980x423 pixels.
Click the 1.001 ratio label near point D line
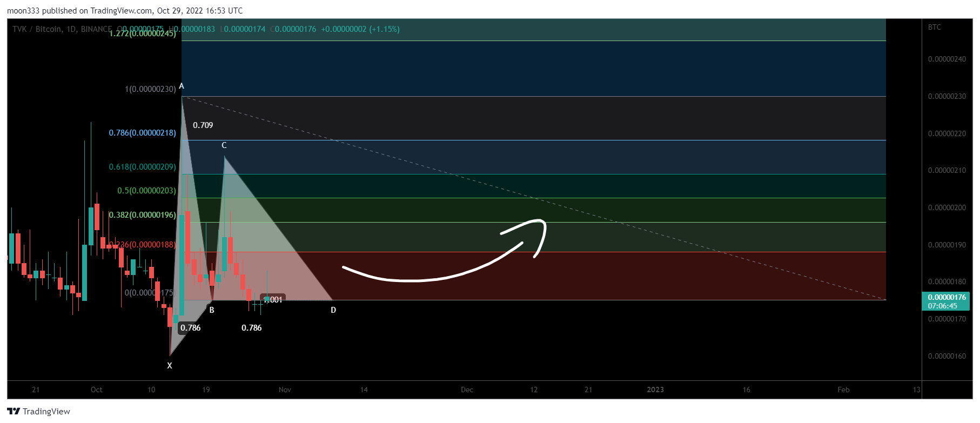click(273, 299)
